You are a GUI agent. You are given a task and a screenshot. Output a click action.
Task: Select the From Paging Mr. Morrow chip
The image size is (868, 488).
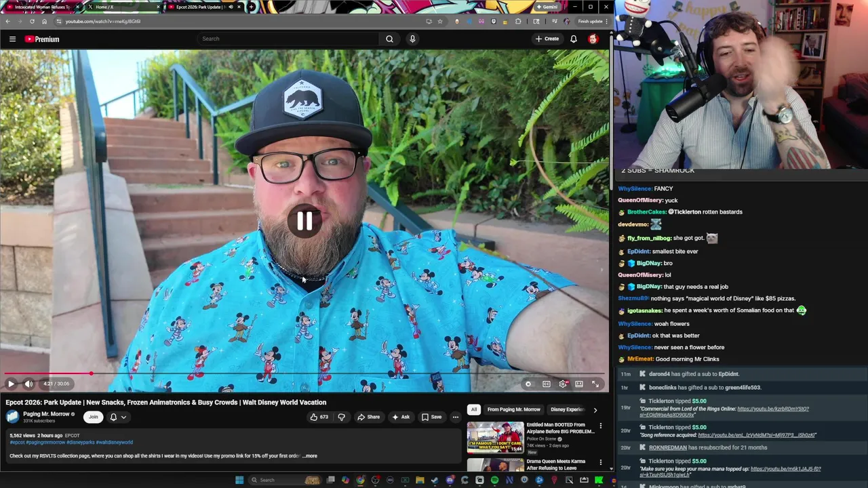(513, 409)
